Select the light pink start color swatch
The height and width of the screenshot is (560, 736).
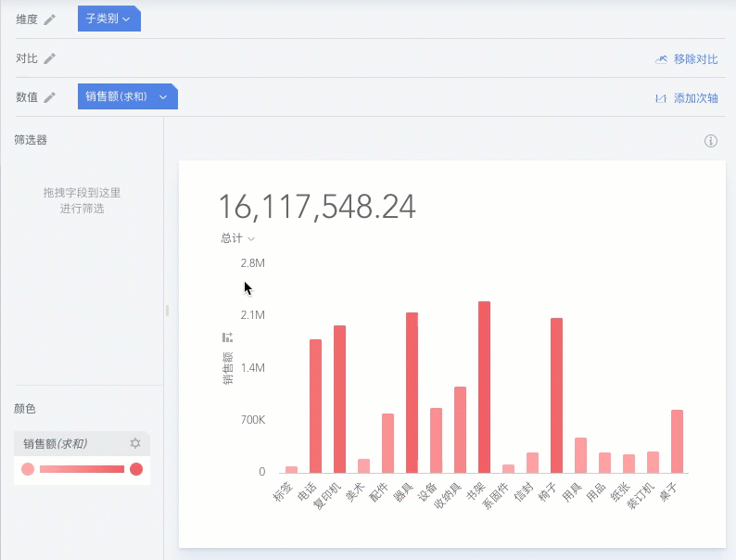[x=28, y=469]
